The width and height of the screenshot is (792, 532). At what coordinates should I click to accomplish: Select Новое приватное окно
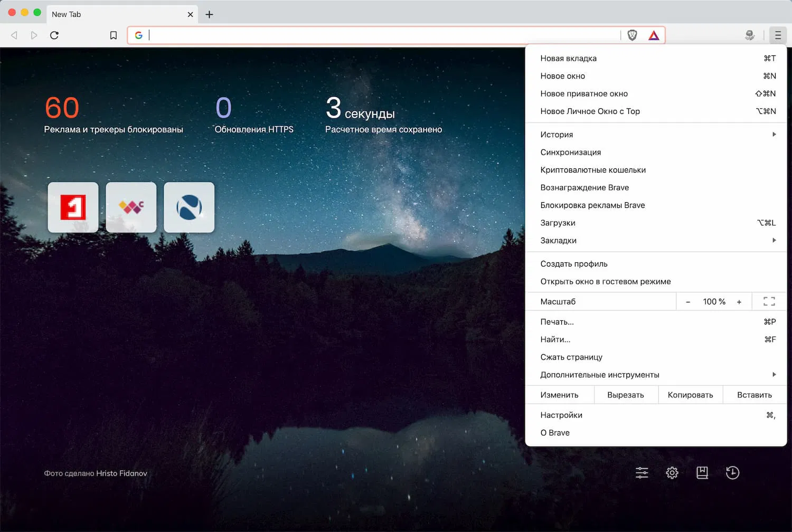click(x=583, y=93)
